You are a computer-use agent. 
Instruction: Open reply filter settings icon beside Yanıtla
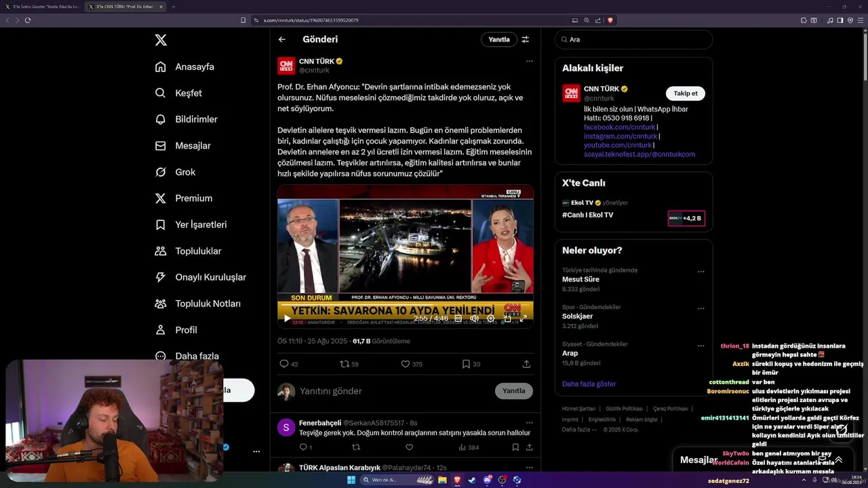525,39
